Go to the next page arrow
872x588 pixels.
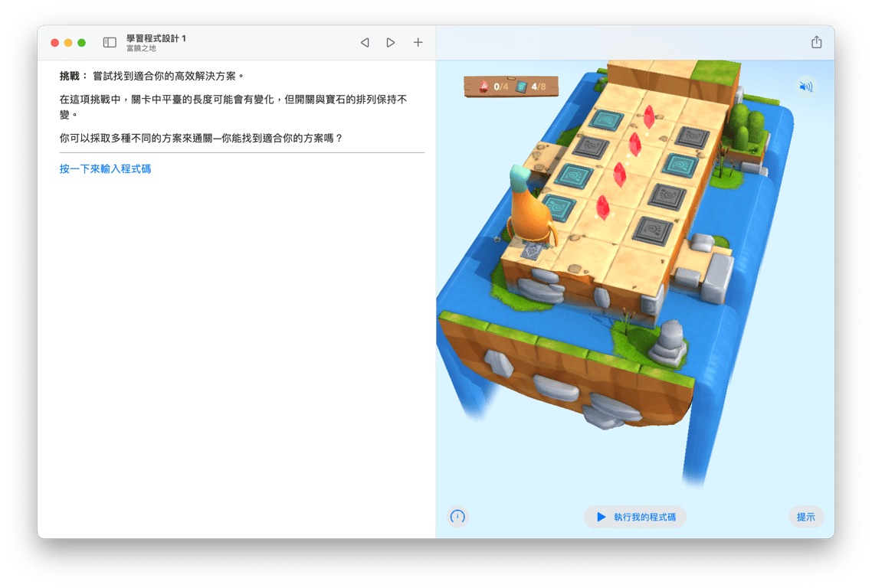(390, 43)
